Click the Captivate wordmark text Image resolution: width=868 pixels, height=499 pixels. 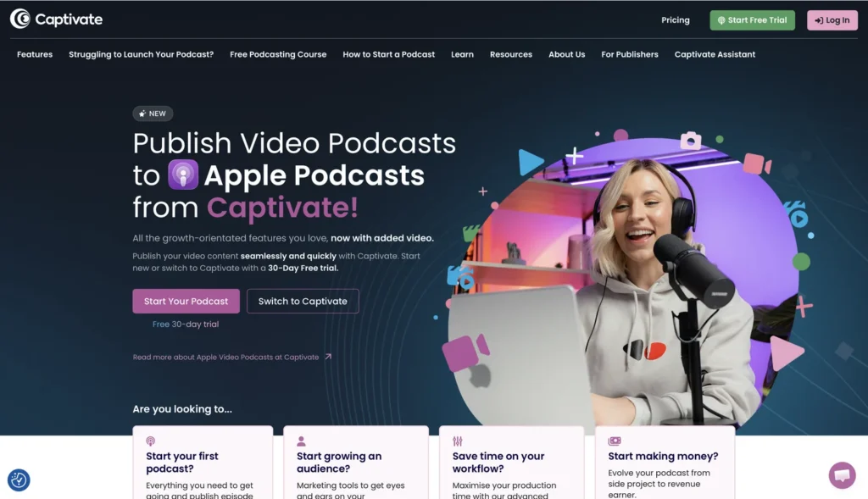point(69,19)
